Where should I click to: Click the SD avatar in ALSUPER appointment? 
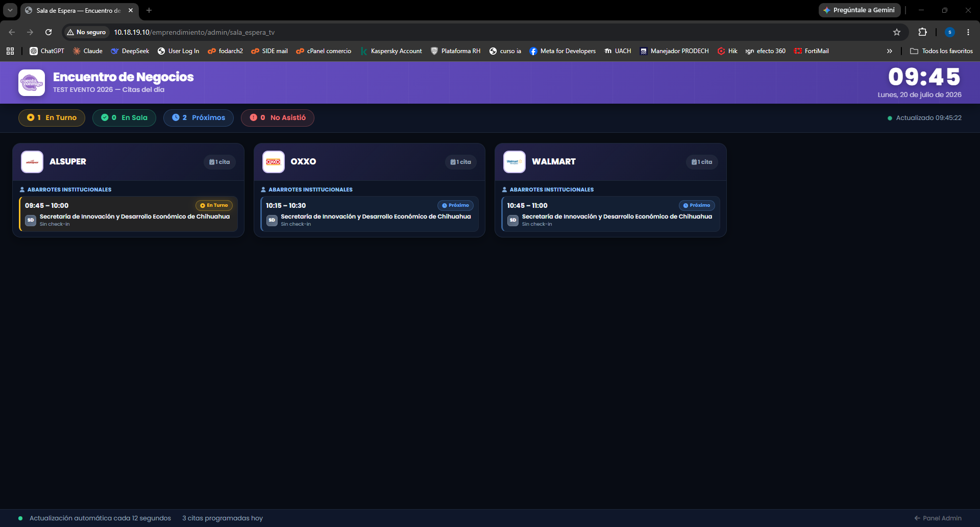click(31, 220)
